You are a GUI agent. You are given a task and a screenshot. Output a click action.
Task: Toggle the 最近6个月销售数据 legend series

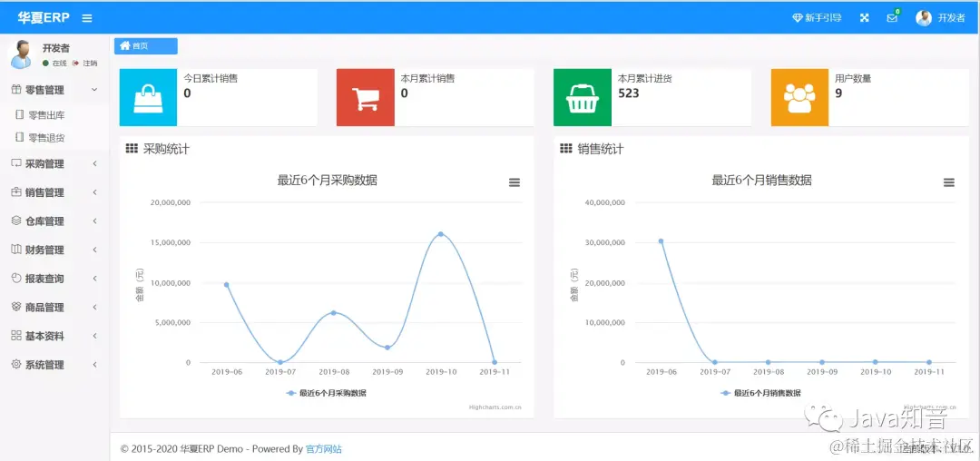[760, 393]
